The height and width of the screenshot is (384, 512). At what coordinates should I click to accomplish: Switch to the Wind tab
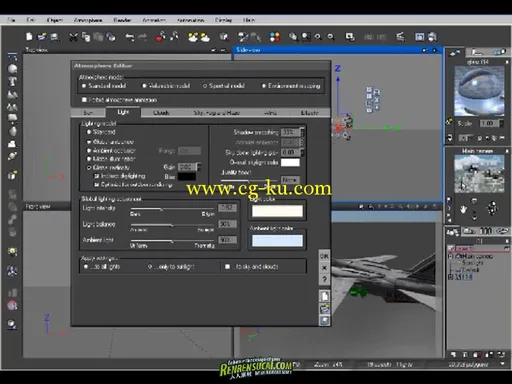coord(270,113)
